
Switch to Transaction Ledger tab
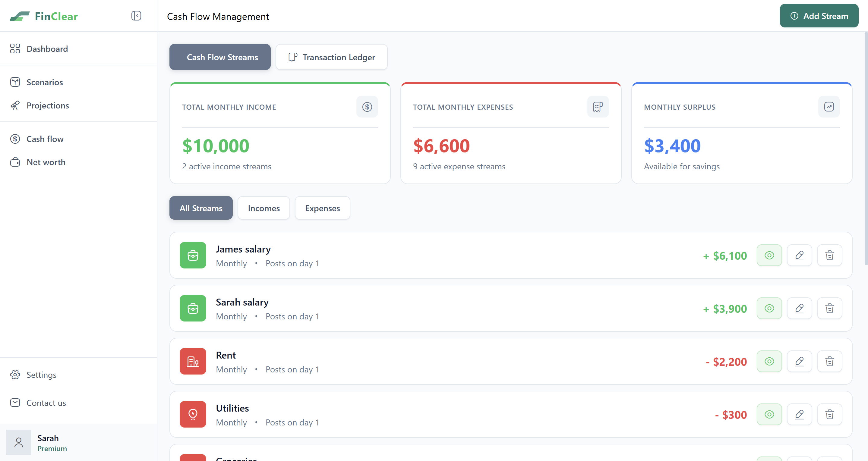click(332, 57)
